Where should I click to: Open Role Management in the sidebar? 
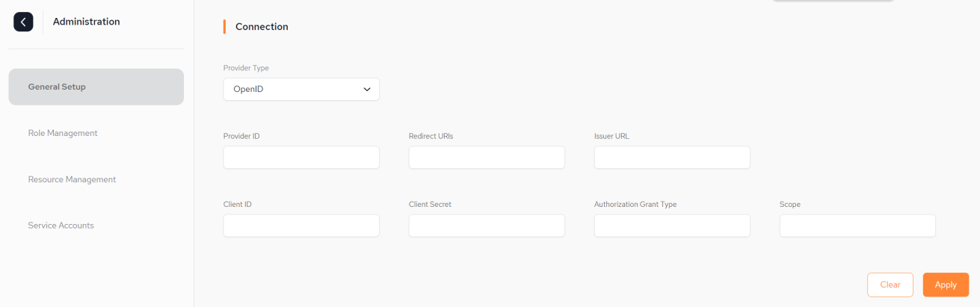coord(63,133)
